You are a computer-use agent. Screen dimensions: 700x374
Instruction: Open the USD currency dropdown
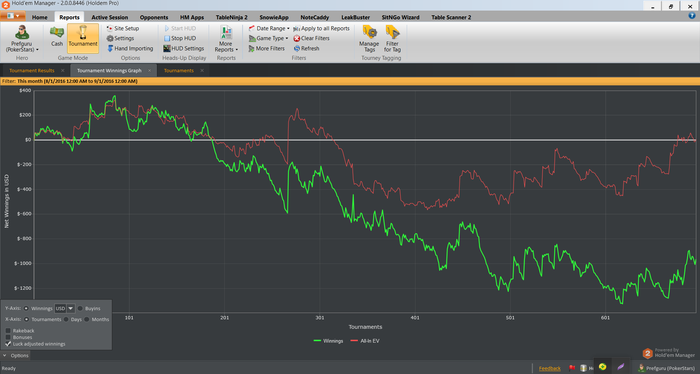71,308
